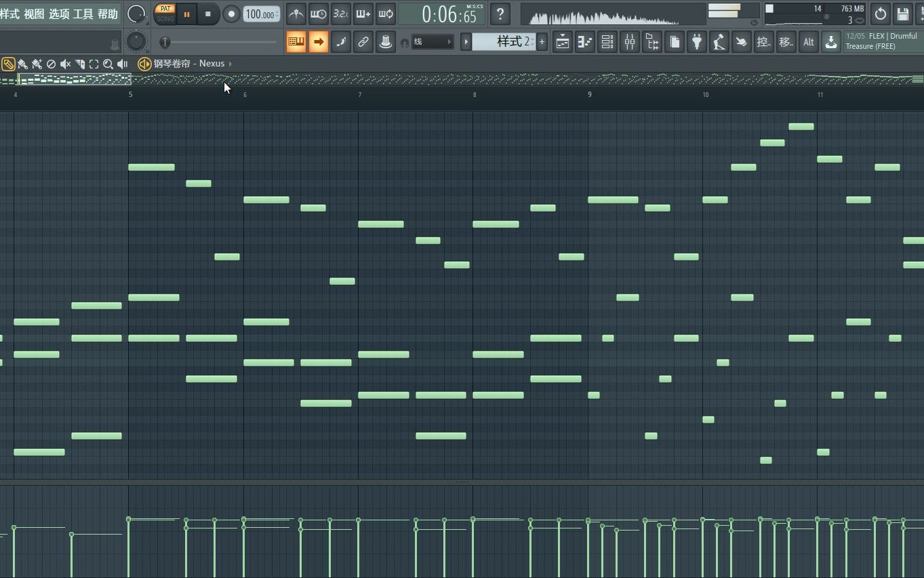Open the plugin picker plug icon
The image size is (924, 578).
point(697,42)
